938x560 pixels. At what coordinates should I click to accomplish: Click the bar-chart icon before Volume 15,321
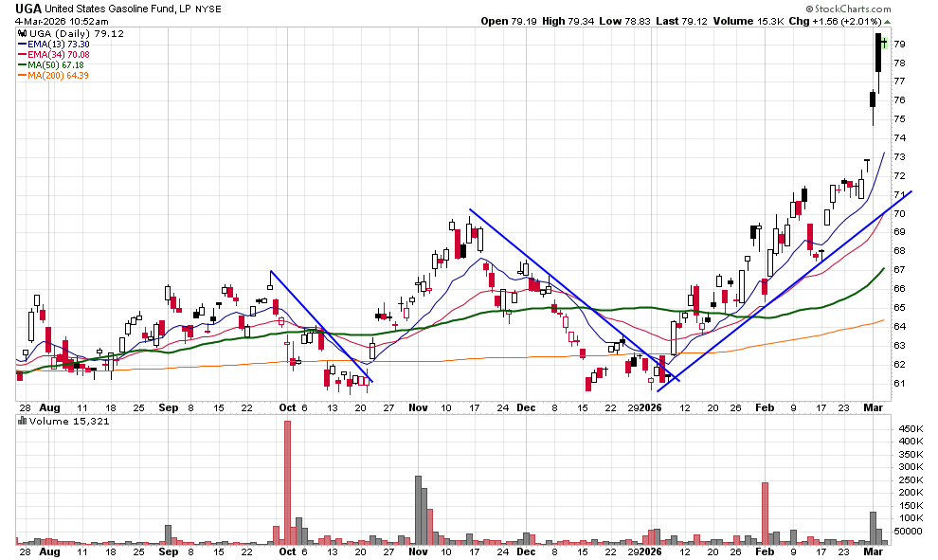[22, 422]
